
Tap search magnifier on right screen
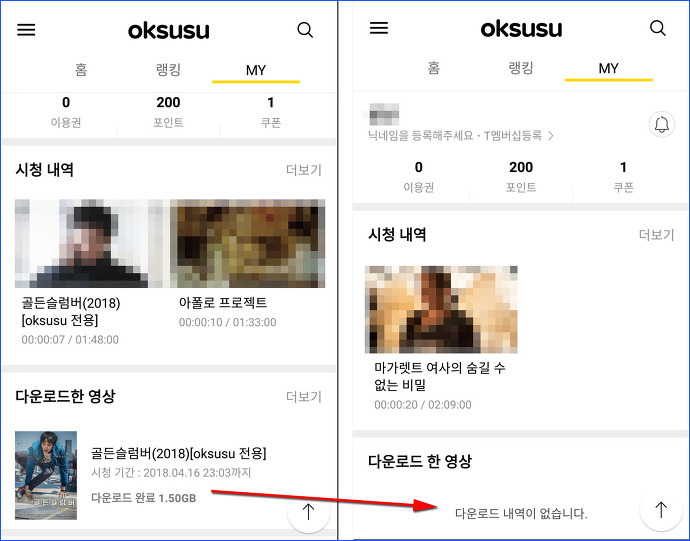[x=657, y=28]
